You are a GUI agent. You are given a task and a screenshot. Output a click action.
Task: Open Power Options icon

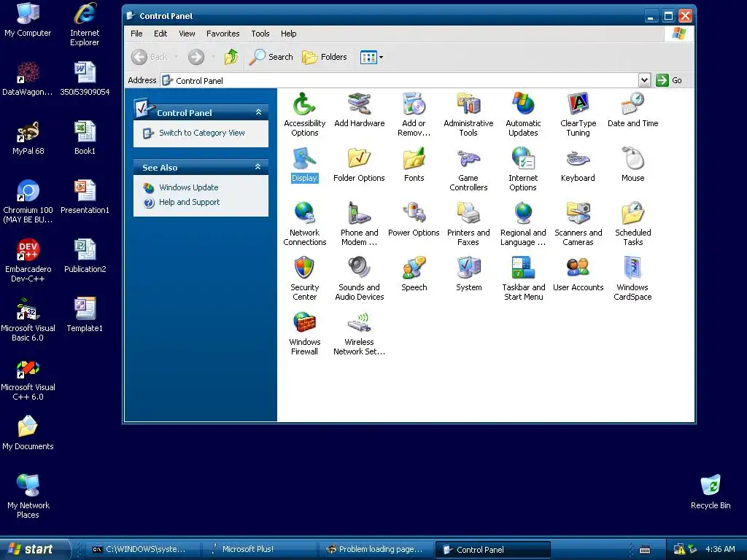pyautogui.click(x=414, y=219)
